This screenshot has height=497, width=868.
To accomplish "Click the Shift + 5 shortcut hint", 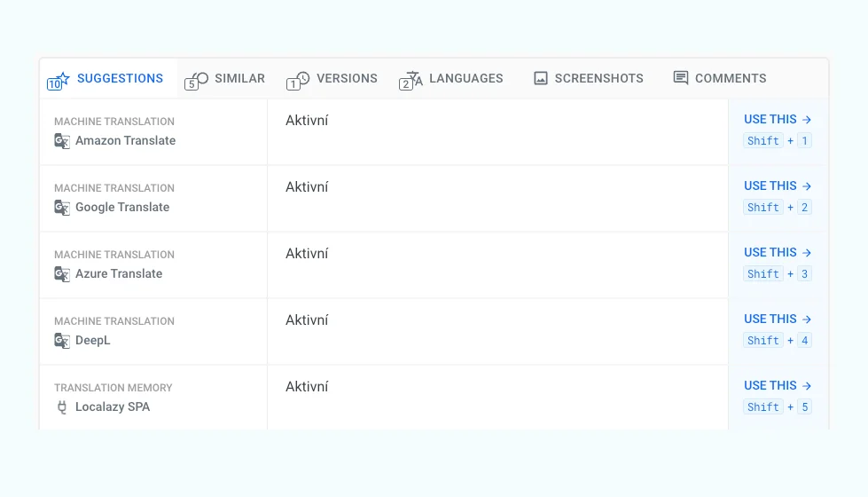I will click(778, 407).
